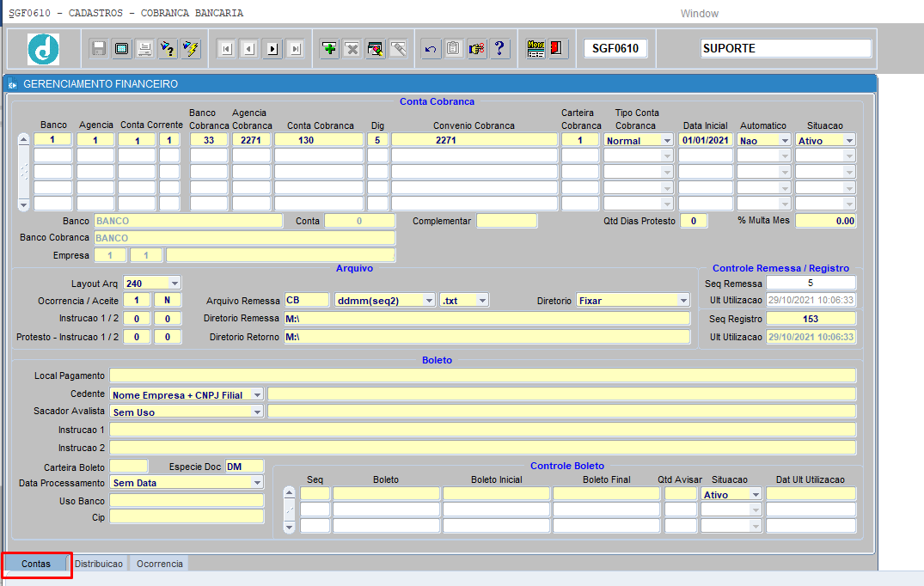
Task: Click the Banco Cobranca field containing 33
Action: (209, 139)
